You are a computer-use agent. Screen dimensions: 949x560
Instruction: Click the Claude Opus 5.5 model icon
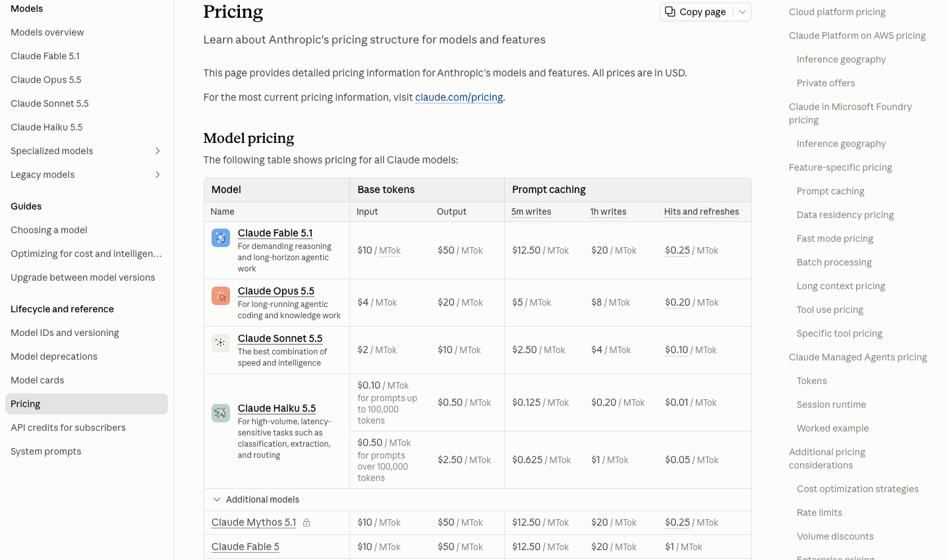pyautogui.click(x=221, y=296)
